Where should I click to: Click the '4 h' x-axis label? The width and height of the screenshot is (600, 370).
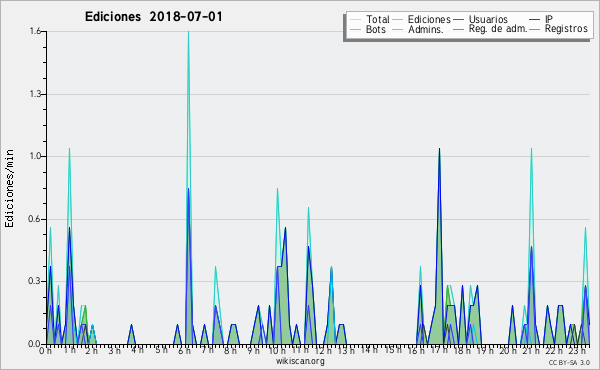pos(137,350)
